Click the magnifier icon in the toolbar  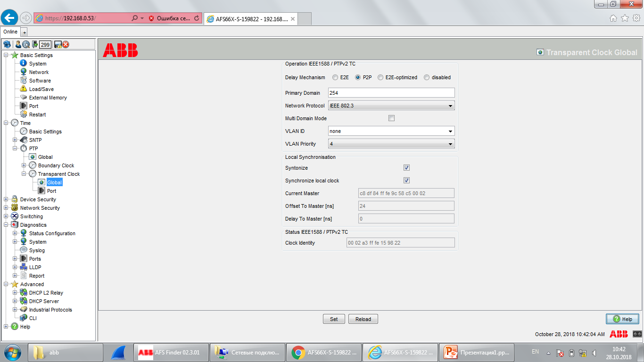point(26,44)
